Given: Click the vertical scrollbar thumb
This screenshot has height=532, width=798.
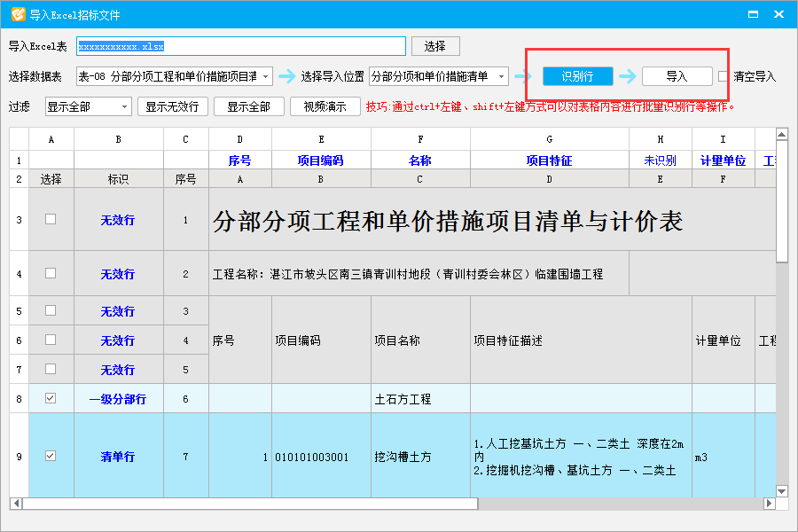Looking at the screenshot, I should (782, 201).
